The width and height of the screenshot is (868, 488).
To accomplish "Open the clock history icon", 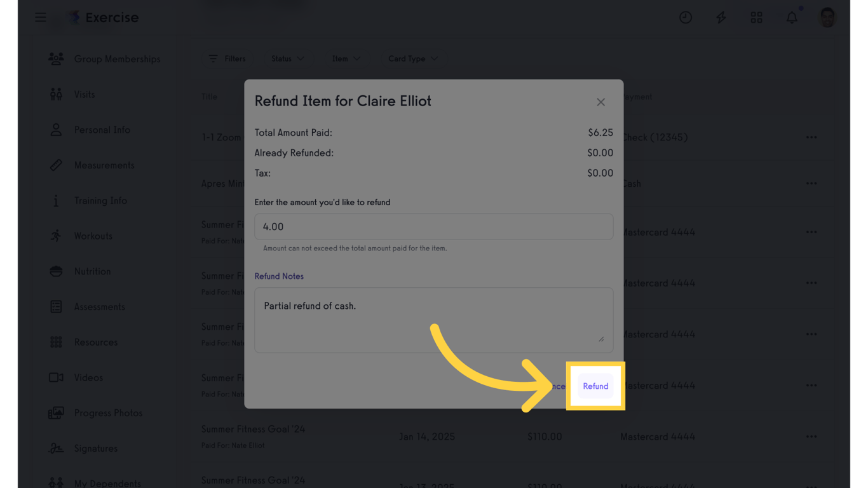I will pos(685,17).
